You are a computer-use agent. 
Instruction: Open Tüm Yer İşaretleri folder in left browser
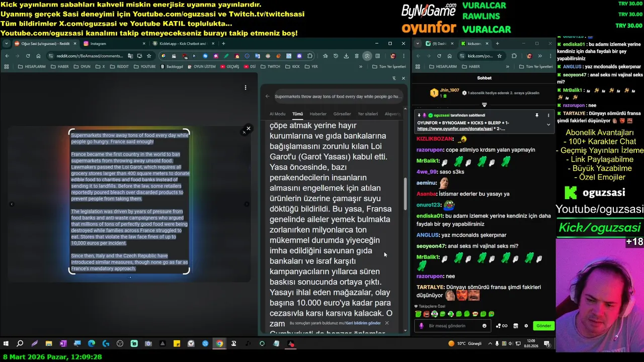(x=389, y=66)
